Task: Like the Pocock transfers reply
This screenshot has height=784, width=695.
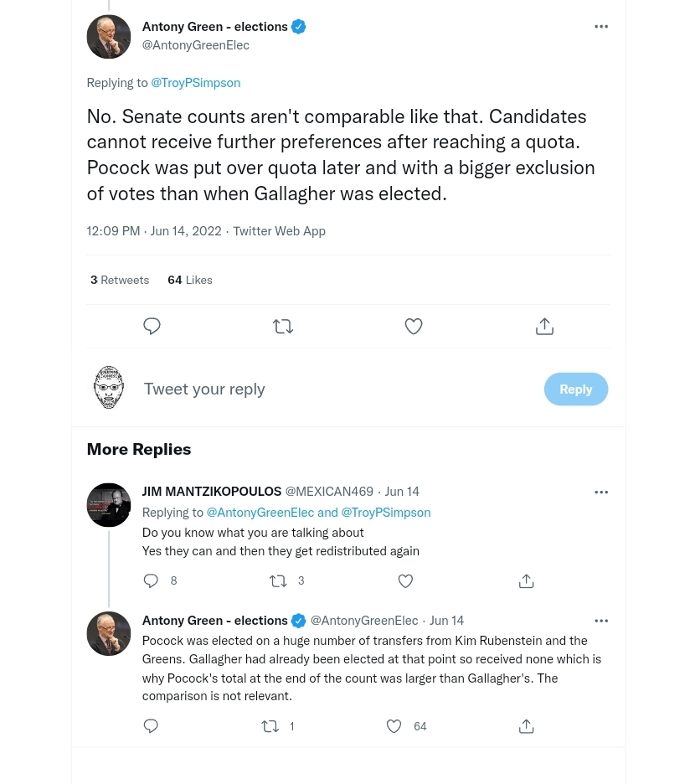Action: pos(394,726)
